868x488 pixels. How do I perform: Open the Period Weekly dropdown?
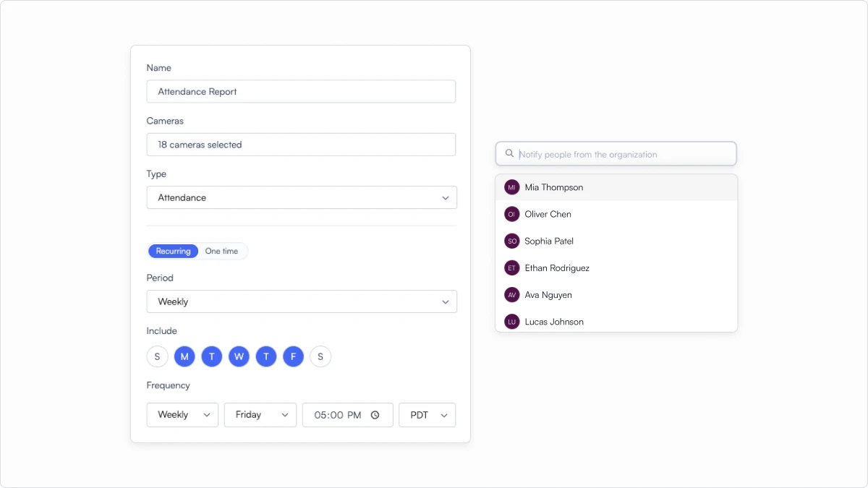point(302,301)
